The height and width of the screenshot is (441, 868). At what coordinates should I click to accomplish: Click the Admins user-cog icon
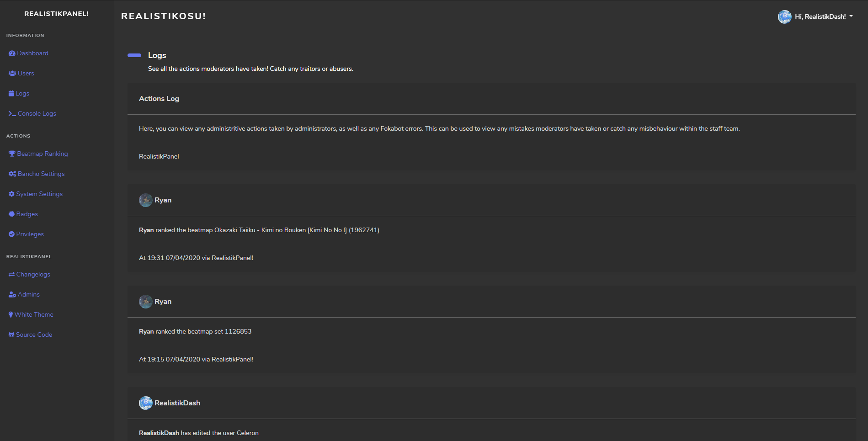coord(12,295)
